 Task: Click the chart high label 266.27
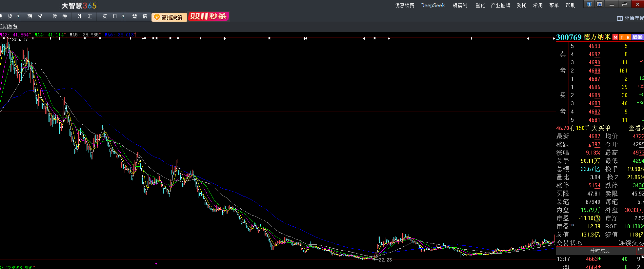click(20, 39)
